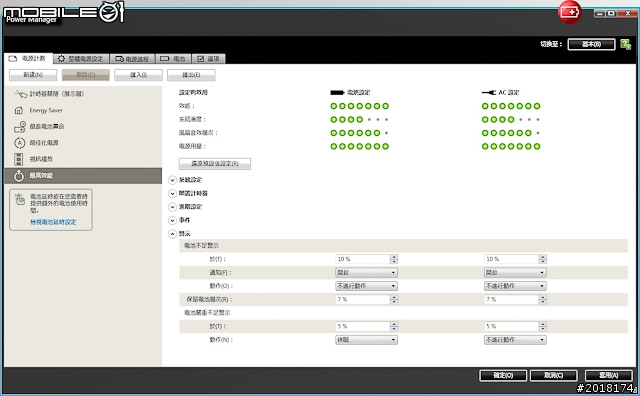The height and width of the screenshot is (396, 640).
Task: Click the 新建(N) button
Action: click(x=33, y=75)
